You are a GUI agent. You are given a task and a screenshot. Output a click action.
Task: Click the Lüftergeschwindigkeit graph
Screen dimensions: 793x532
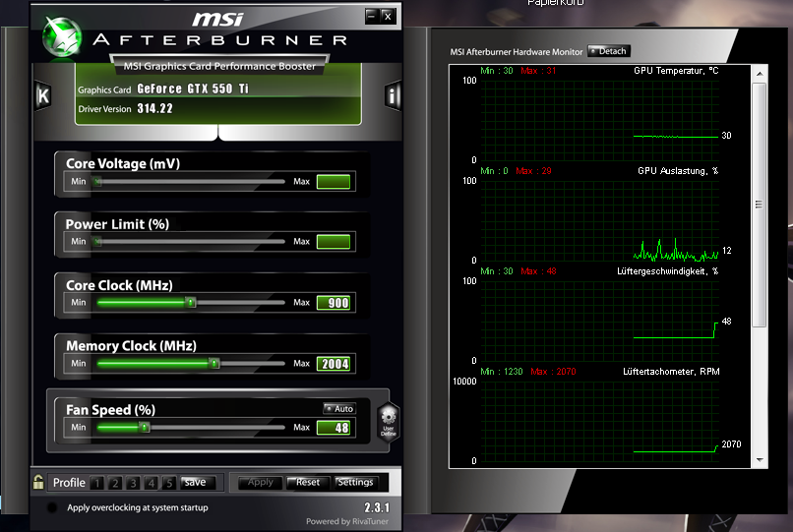pyautogui.click(x=600, y=322)
